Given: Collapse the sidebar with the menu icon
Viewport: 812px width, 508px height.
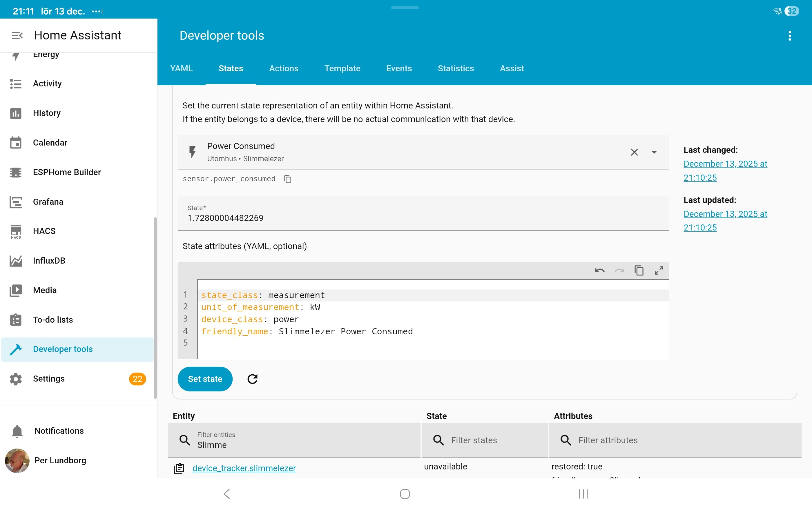Looking at the screenshot, I should click(x=17, y=35).
